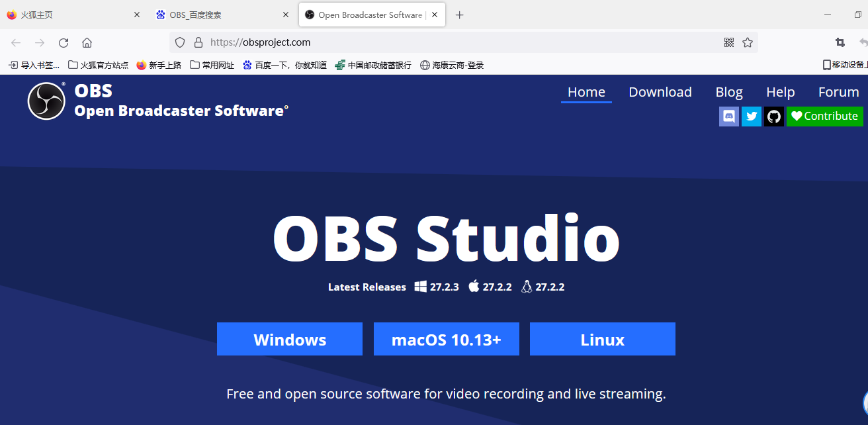The width and height of the screenshot is (868, 425).
Task: Click the green Contribute button
Action: coord(825,117)
